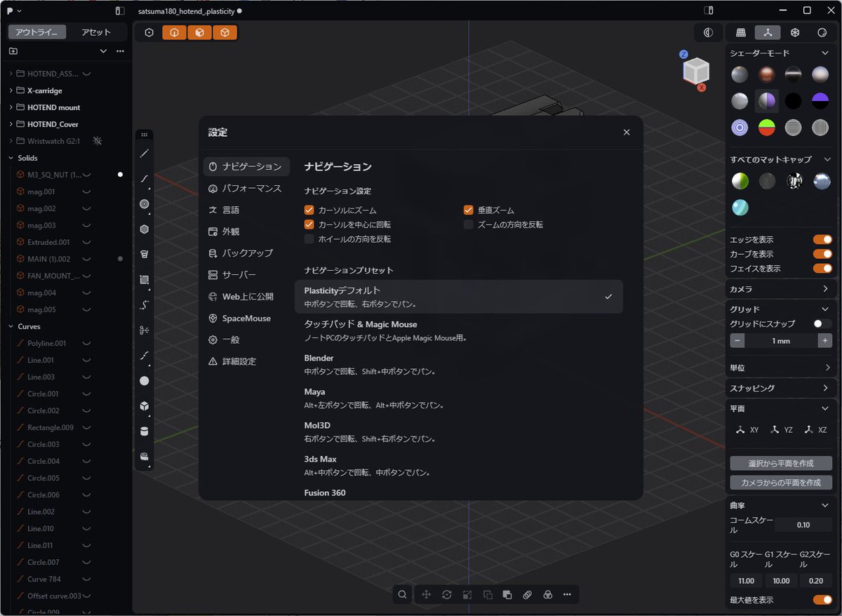Toggle the 最大値を表示 switch
The height and width of the screenshot is (616, 842).
coord(822,600)
